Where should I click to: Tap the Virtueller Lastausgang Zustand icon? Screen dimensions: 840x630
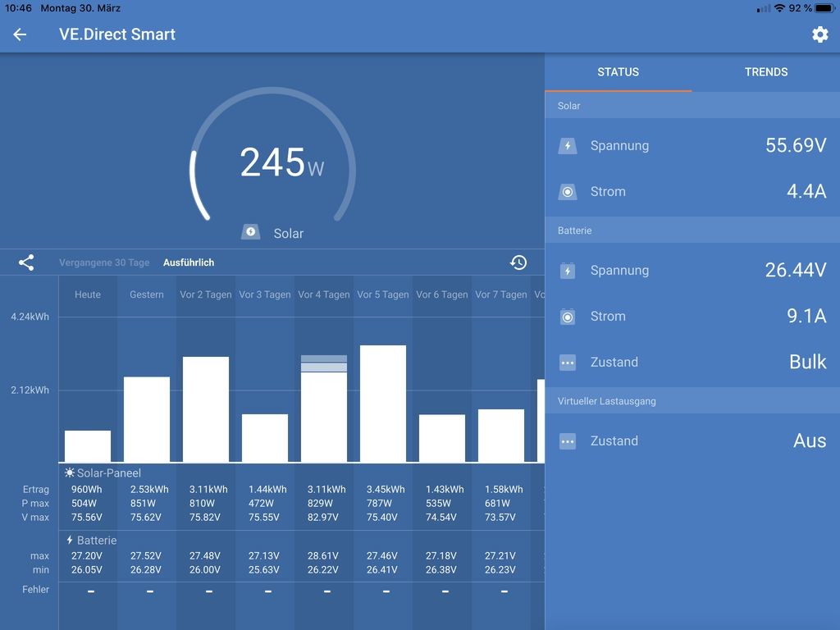point(568,441)
